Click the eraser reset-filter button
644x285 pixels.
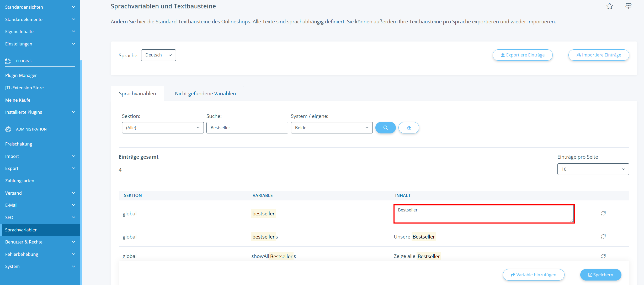[x=408, y=128]
